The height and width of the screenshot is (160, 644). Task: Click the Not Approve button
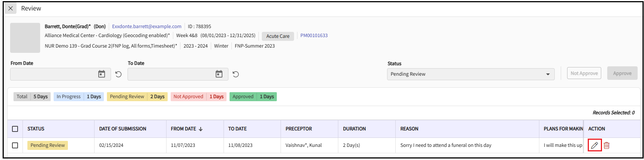pyautogui.click(x=584, y=73)
